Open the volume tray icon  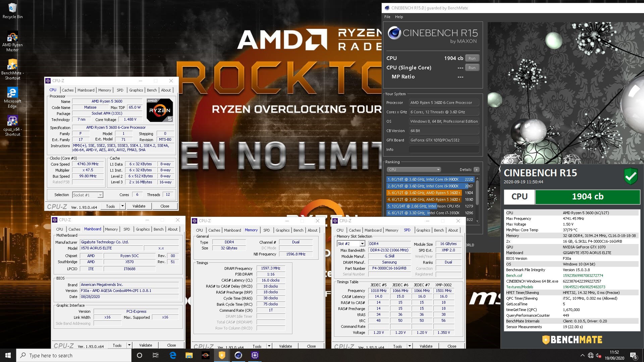tap(598, 355)
